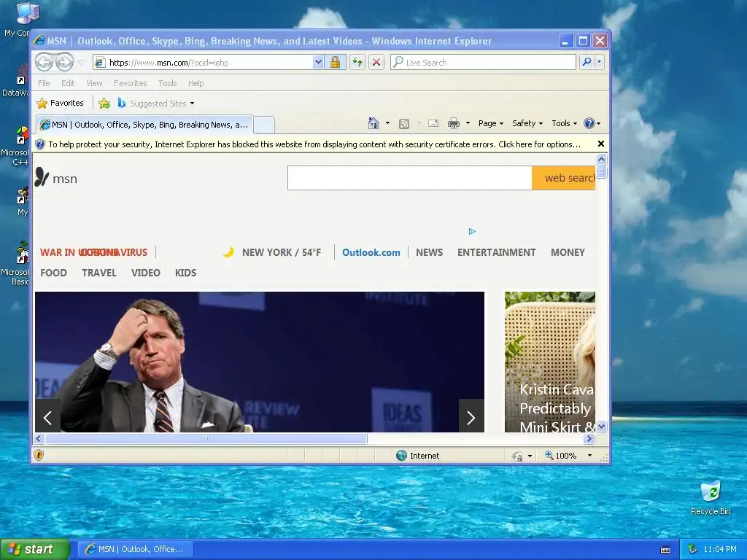
Task: Open a new blank tab
Action: 263,125
